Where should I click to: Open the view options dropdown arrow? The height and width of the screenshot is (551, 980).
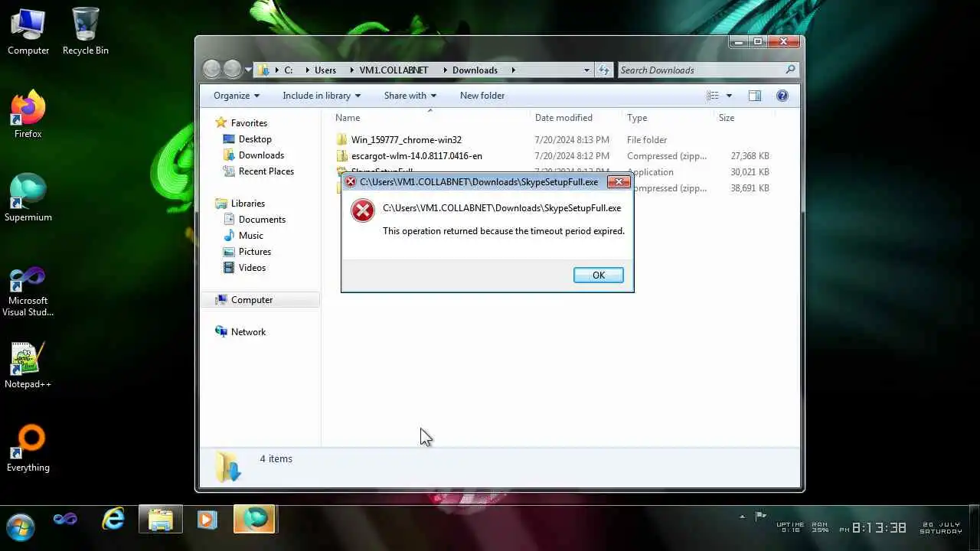[x=729, y=96]
